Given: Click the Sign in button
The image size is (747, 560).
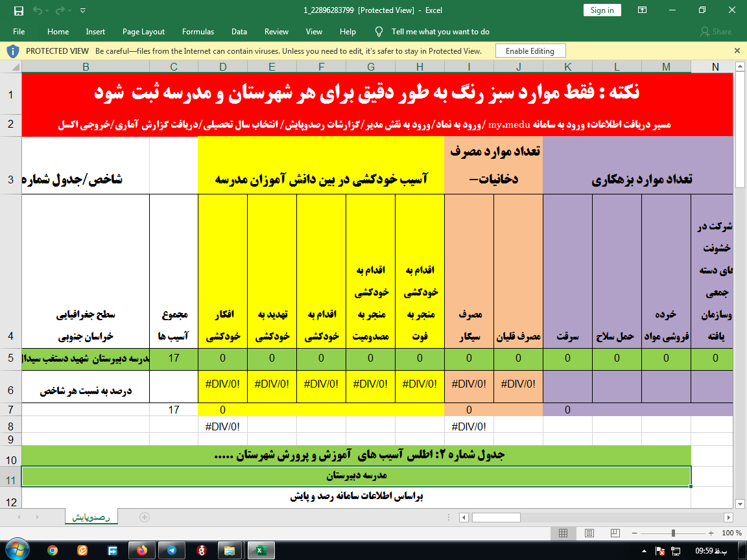Looking at the screenshot, I should pyautogui.click(x=602, y=10).
